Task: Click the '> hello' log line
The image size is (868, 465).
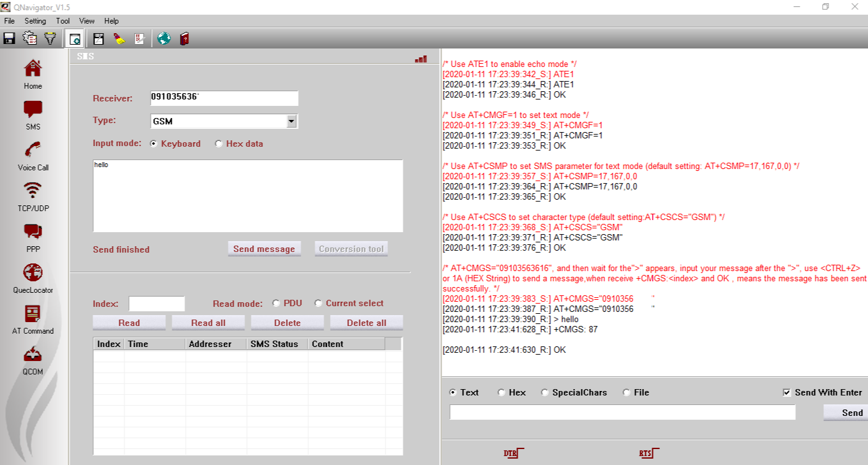Action: (511, 320)
